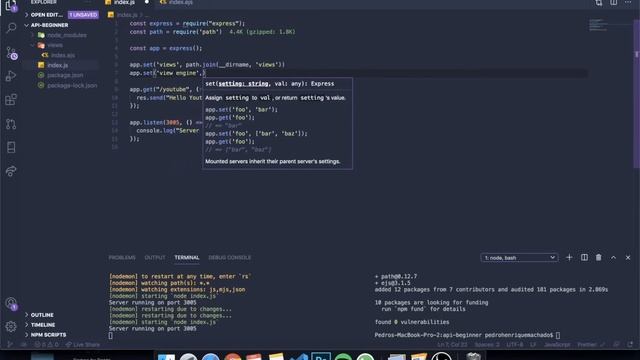Open Spotify in the Dock
The image size is (640, 360).
(x=343, y=356)
